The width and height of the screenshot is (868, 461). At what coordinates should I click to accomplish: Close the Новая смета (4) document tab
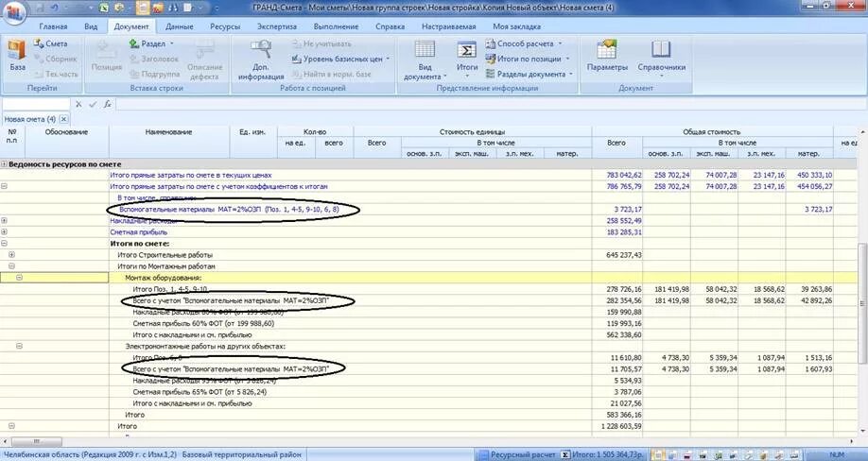click(x=64, y=119)
